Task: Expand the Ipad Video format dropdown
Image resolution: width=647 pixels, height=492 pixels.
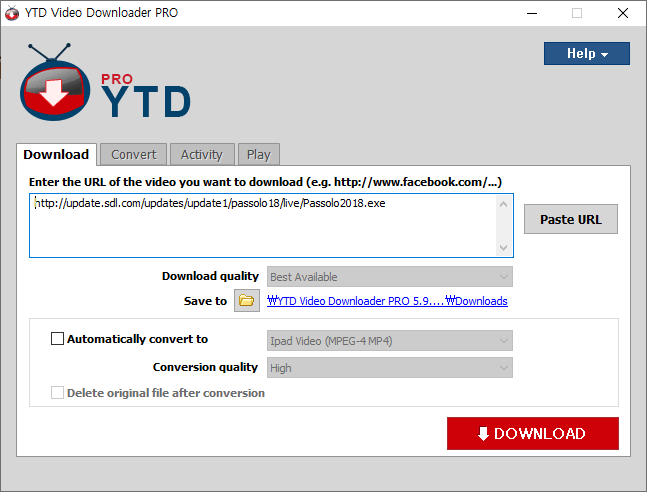Action: click(x=390, y=341)
